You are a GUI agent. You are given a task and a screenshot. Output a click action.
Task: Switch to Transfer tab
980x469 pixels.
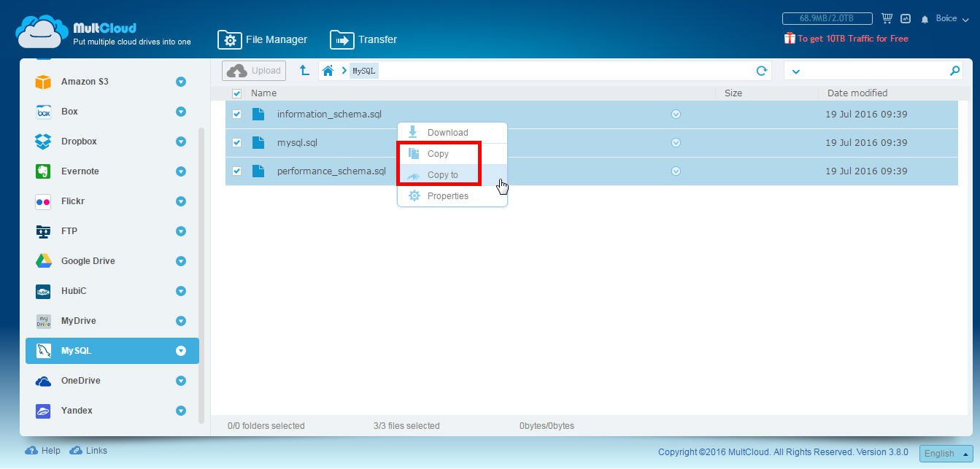(x=363, y=39)
